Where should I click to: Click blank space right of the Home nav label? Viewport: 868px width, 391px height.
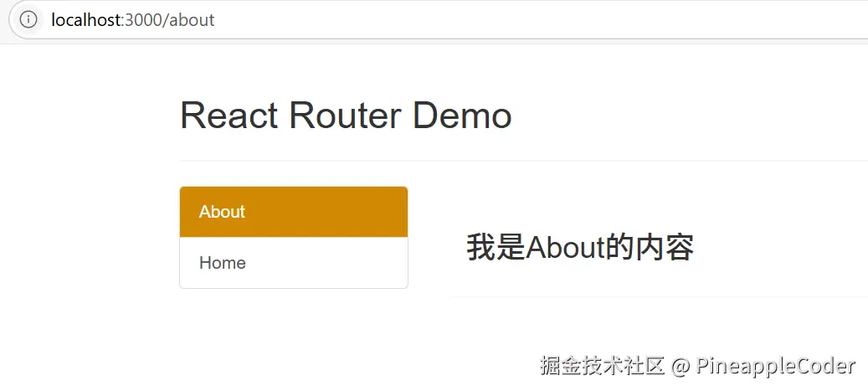click(x=335, y=263)
